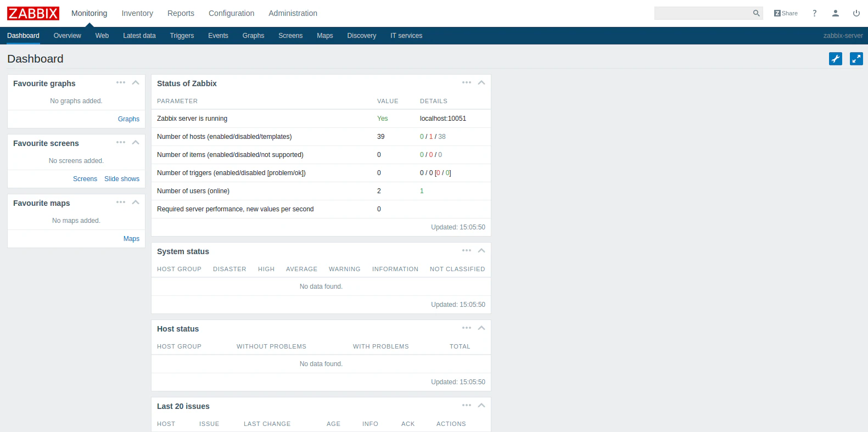The height and width of the screenshot is (432, 868).
Task: Open the Reports menu
Action: 181,13
